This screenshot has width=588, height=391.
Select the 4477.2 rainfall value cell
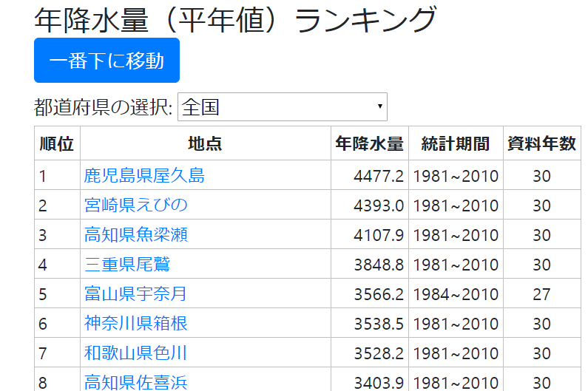[379, 176]
